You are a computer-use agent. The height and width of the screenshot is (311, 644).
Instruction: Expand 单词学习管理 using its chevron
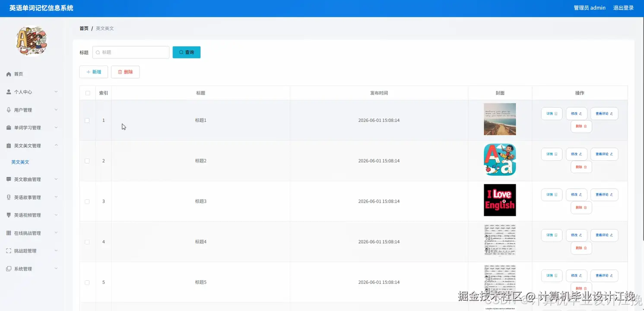pyautogui.click(x=56, y=128)
